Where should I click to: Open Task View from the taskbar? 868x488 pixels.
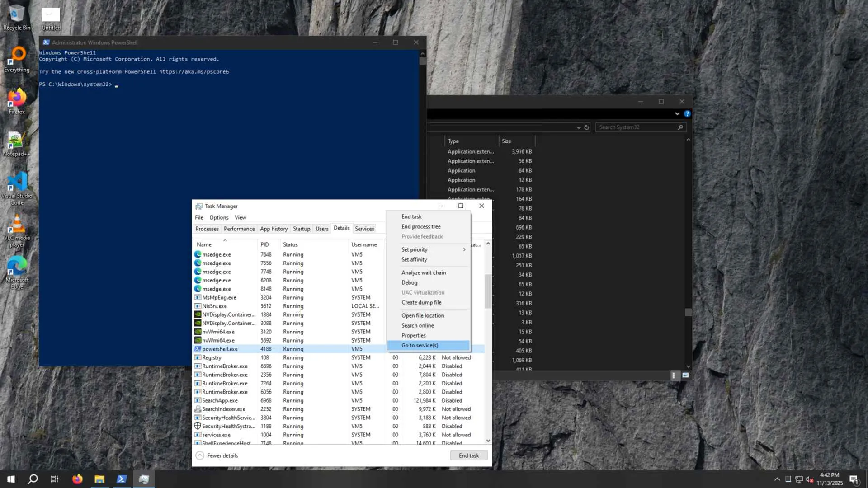coord(54,479)
